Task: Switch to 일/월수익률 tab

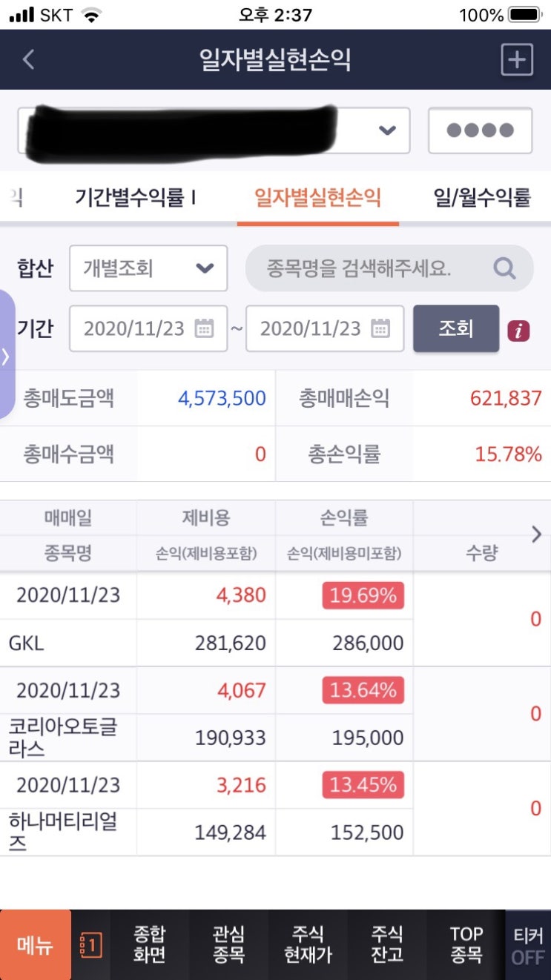Action: (x=482, y=198)
